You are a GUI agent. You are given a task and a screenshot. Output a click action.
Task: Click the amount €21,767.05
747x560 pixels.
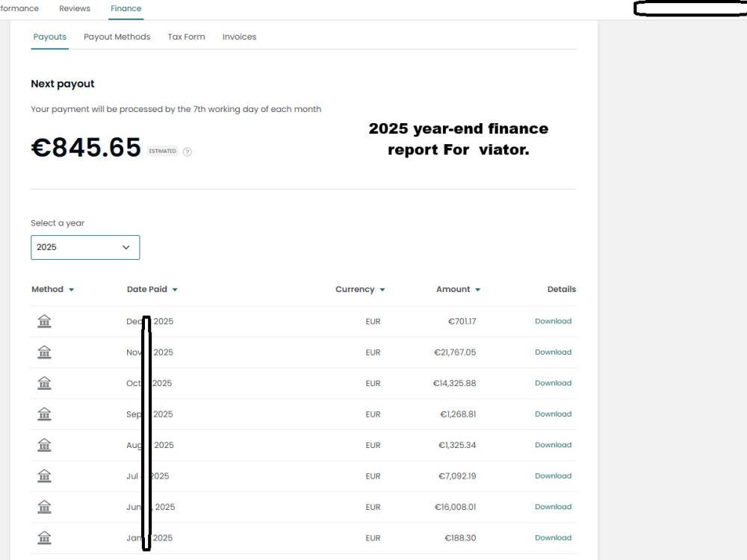point(455,352)
